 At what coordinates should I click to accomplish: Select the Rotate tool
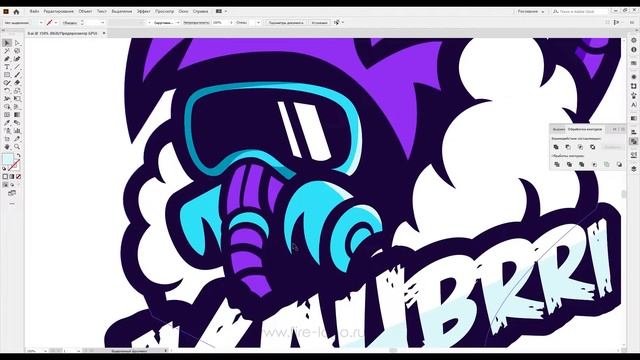(7, 91)
